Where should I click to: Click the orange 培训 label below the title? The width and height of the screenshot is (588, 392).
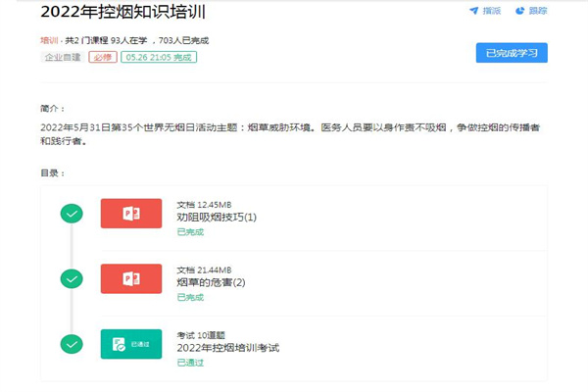tap(49, 41)
